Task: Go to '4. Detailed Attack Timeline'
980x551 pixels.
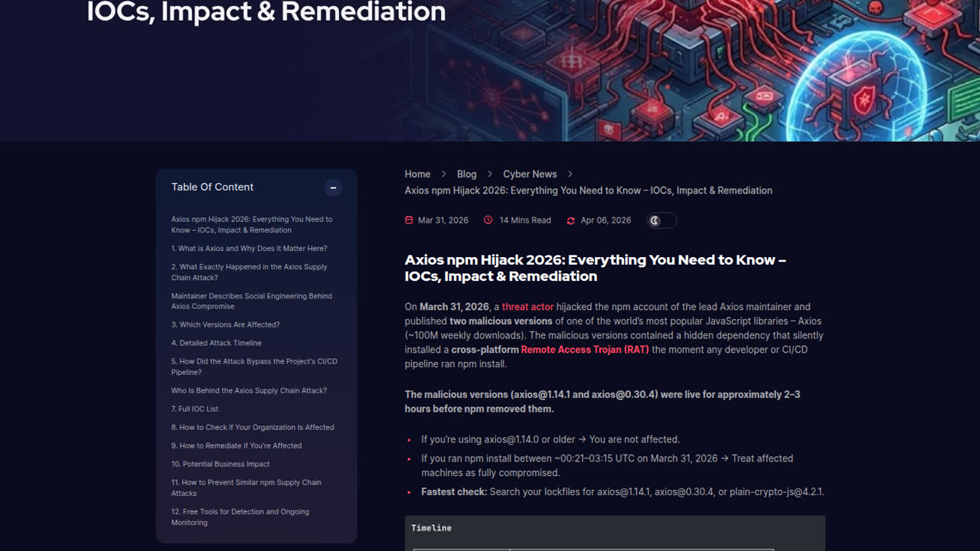Action: click(216, 343)
